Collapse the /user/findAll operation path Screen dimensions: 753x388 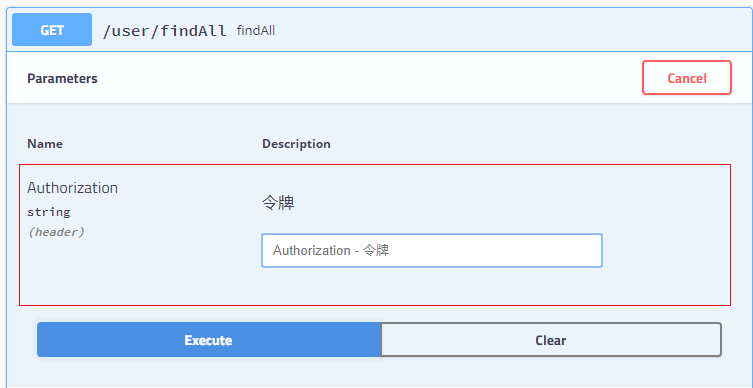[164, 31]
